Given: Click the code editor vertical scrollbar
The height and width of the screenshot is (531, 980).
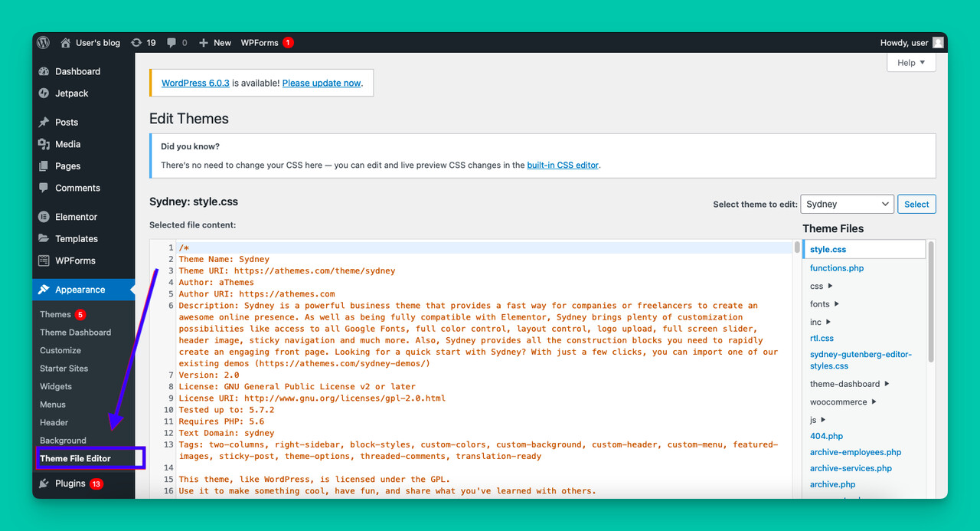Looking at the screenshot, I should coord(796,247).
